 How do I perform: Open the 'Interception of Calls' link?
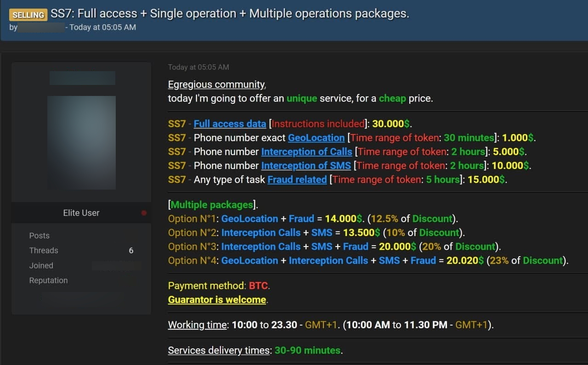tap(306, 152)
